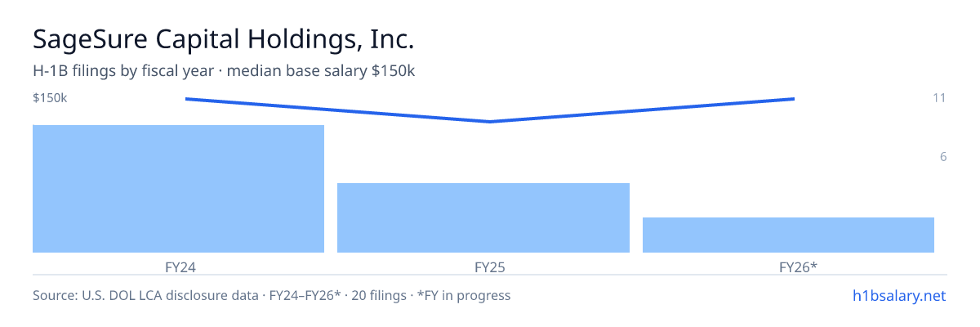Click the H-1B filings by fiscal year subtitle

(x=123, y=71)
